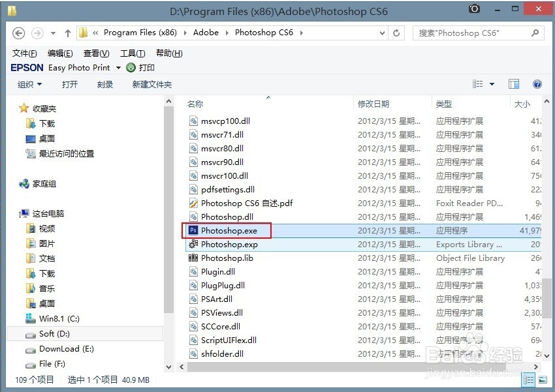
Task: Select the Photoshop.dll file
Action: click(x=227, y=217)
